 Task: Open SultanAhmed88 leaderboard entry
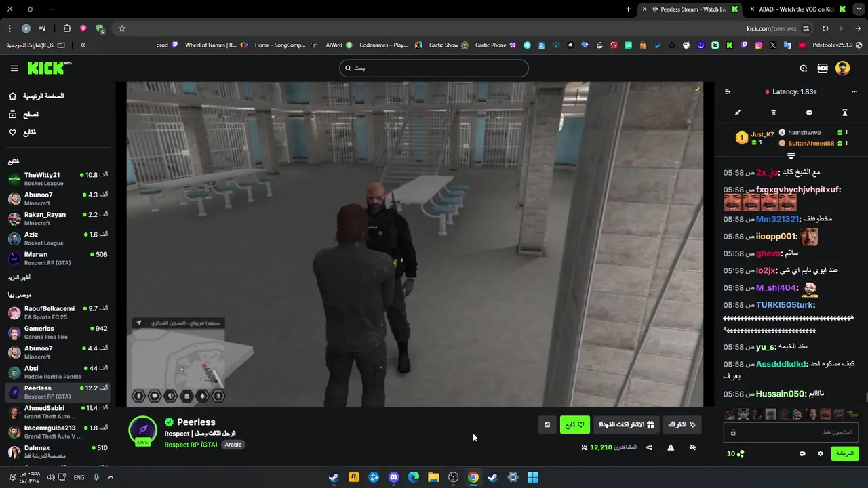[813, 143]
